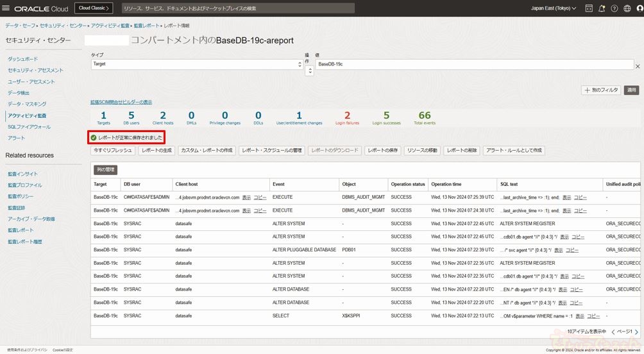The height and width of the screenshot is (354, 644).
Task: Open the help question mark icon
Action: point(614,8)
